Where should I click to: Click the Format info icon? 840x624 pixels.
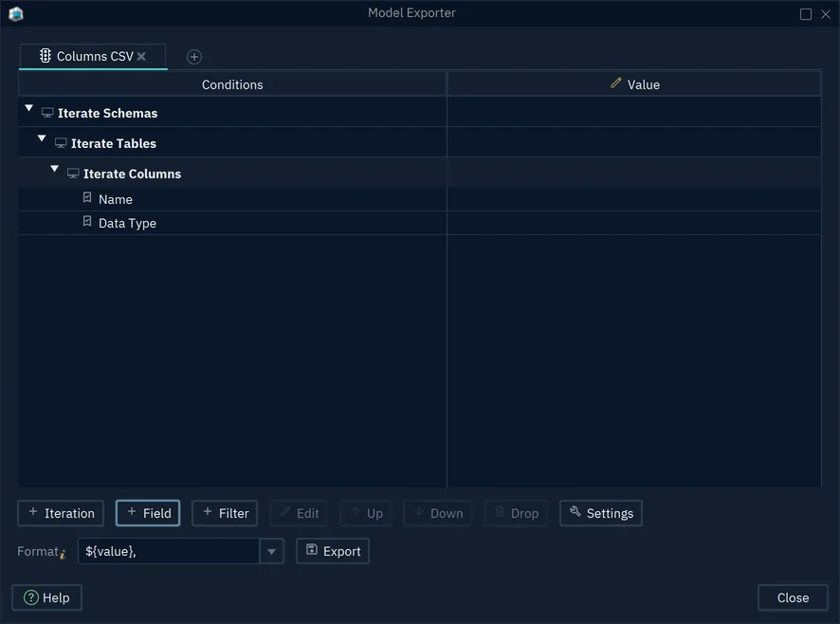tap(63, 554)
